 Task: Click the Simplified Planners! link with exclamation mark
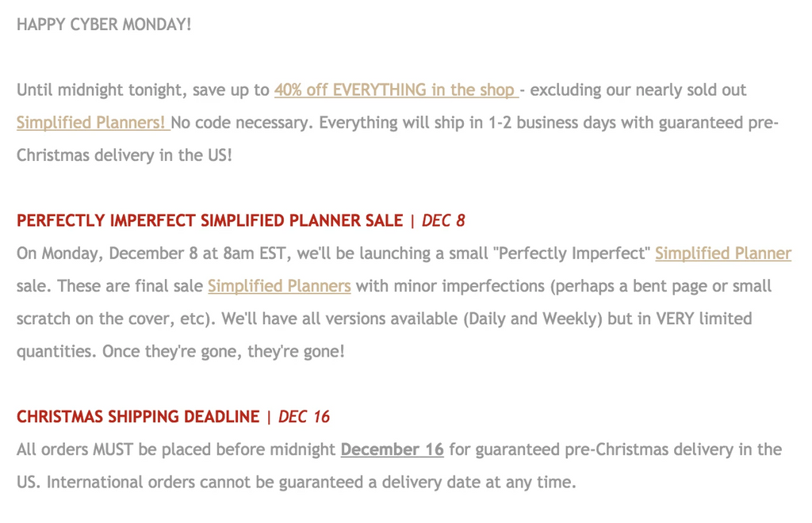click(92, 123)
